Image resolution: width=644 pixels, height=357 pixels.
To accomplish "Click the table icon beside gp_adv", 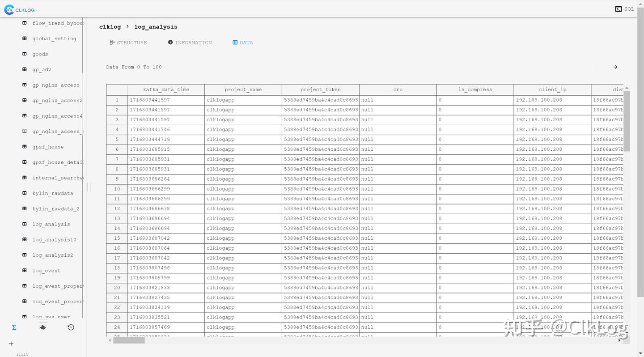I will tap(25, 69).
